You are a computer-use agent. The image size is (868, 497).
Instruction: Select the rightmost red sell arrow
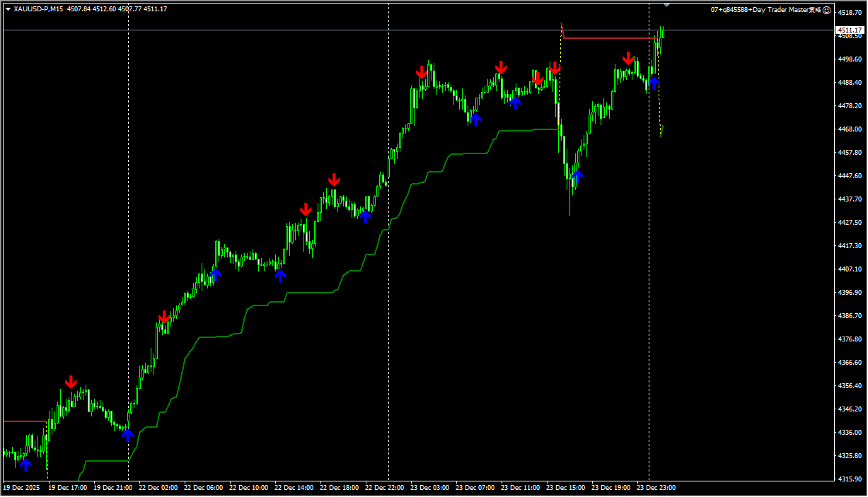pyautogui.click(x=628, y=58)
